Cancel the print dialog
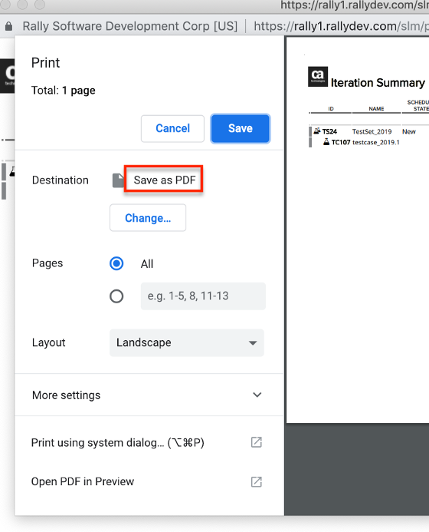429x532 pixels. [173, 129]
